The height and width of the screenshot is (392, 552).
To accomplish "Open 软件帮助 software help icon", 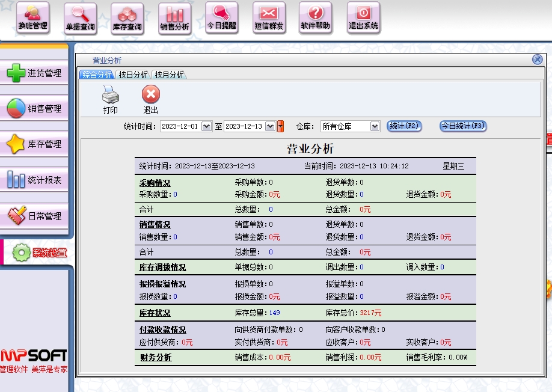I will coord(316,18).
